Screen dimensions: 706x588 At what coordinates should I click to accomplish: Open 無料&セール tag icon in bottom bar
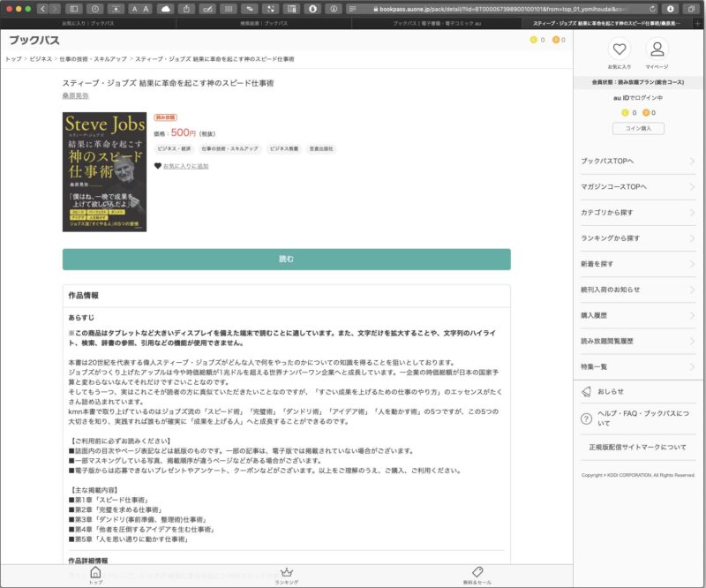(x=477, y=573)
